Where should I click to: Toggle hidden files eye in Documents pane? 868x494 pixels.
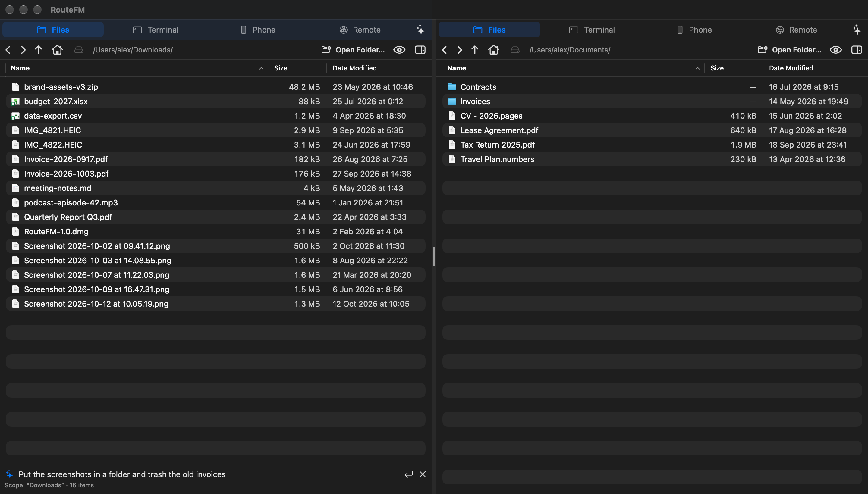836,50
